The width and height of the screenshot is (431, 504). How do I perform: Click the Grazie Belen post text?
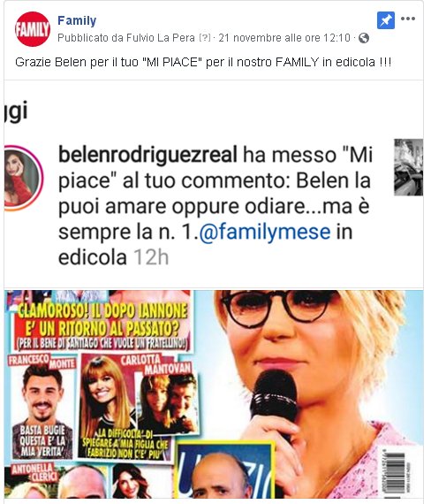click(203, 62)
